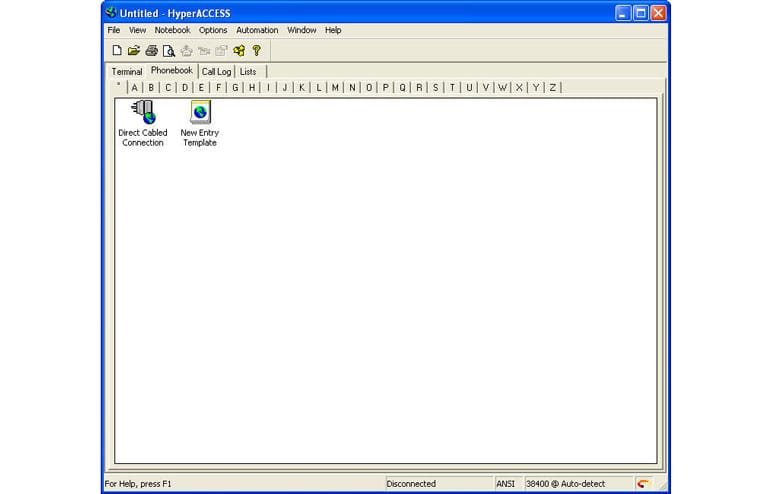Filter phonebook by letter N
This screenshot has width=768, height=494.
pos(352,88)
